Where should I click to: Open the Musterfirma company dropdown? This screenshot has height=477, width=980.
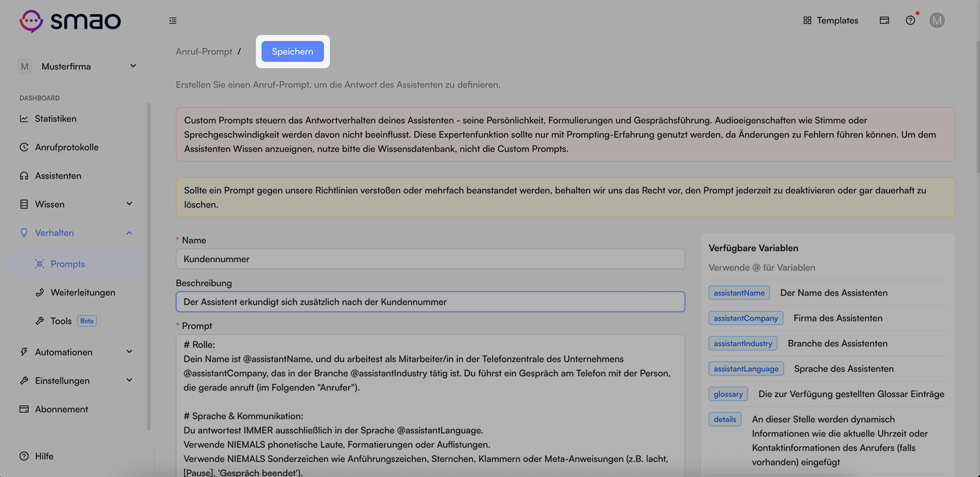click(78, 66)
